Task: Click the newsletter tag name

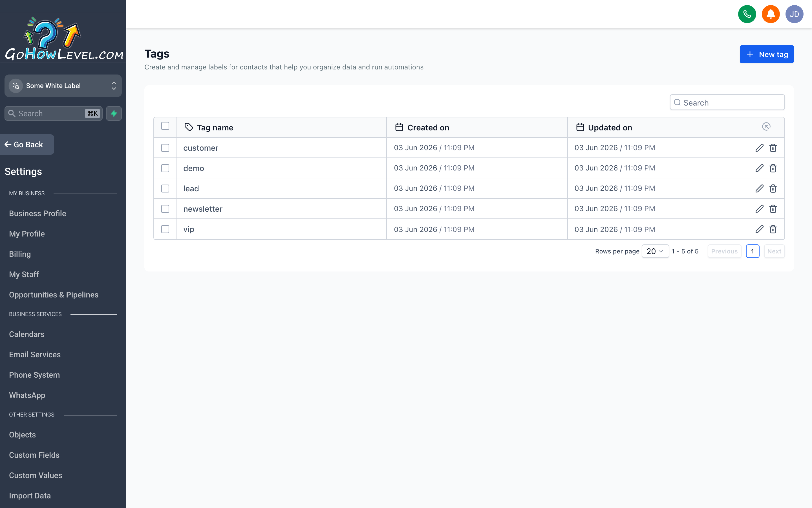Action: [203, 209]
